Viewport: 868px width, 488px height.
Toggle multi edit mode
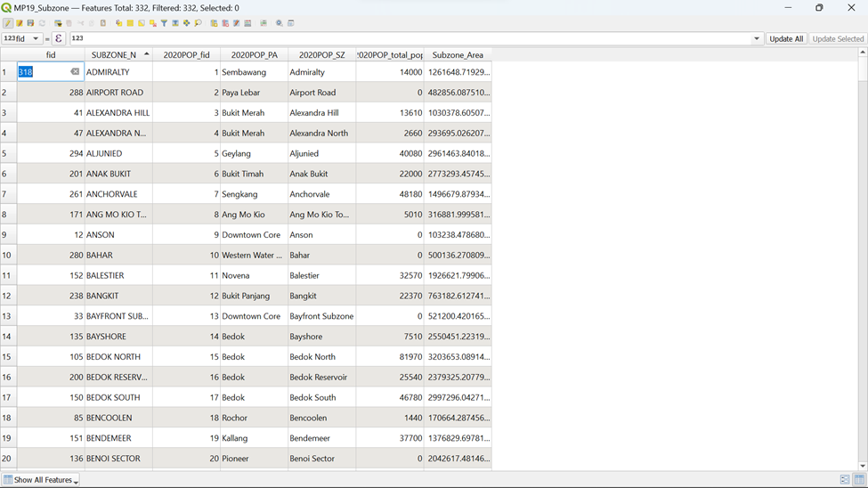19,23
